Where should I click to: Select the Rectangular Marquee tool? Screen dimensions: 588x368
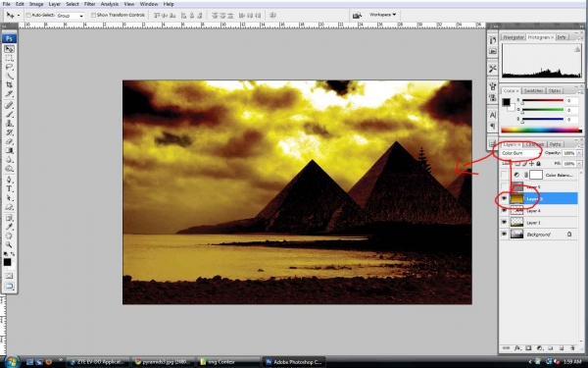pos(9,59)
